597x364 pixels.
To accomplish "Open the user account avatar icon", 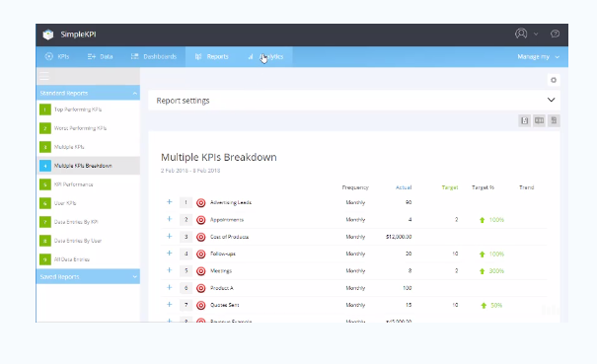I will coord(521,34).
